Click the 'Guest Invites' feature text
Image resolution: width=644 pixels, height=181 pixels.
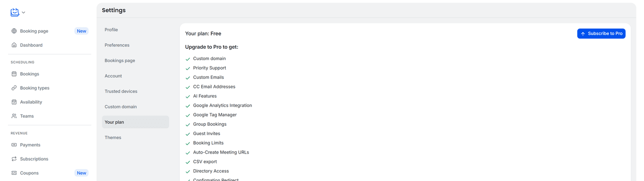pos(206,134)
